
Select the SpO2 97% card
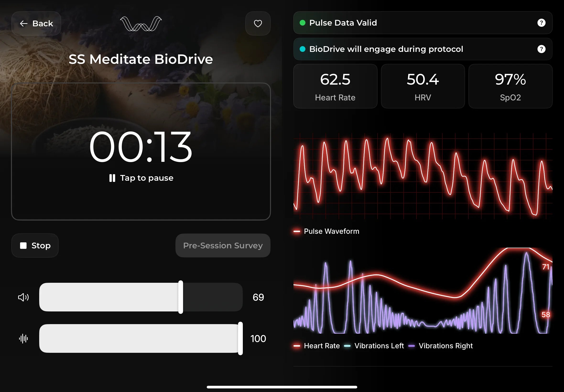pyautogui.click(x=510, y=86)
